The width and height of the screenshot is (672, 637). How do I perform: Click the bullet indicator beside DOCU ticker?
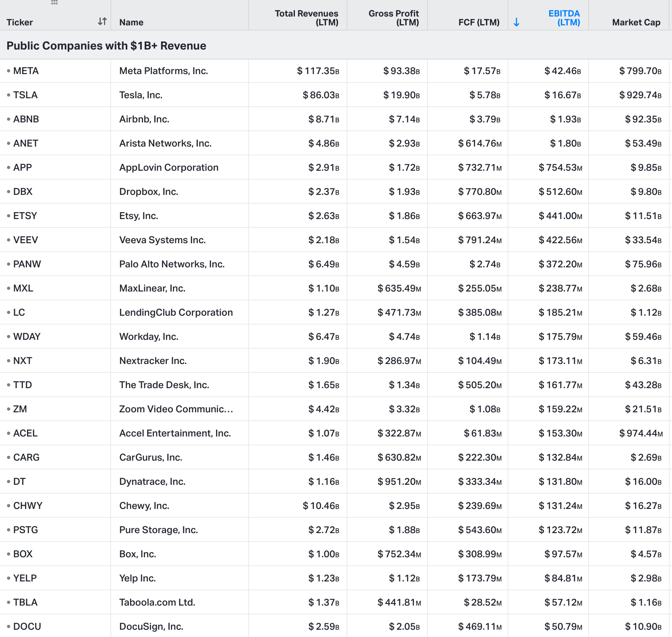(8, 627)
